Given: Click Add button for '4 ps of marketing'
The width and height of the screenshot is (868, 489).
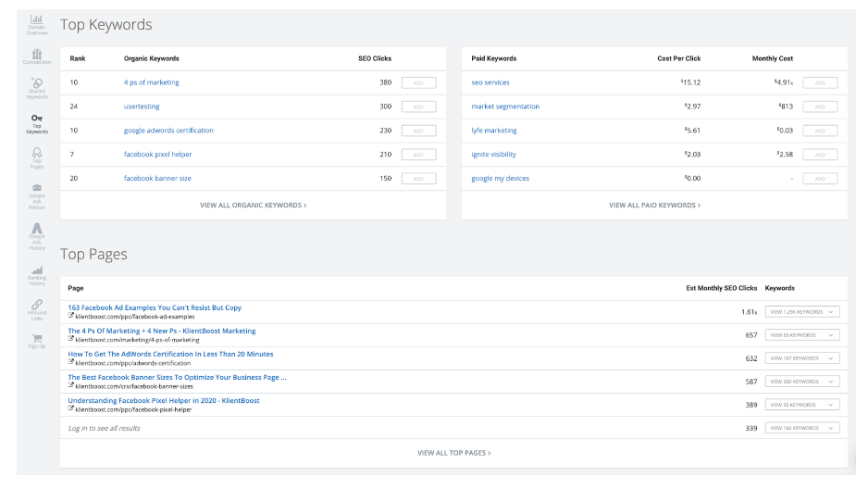Looking at the screenshot, I should point(418,82).
